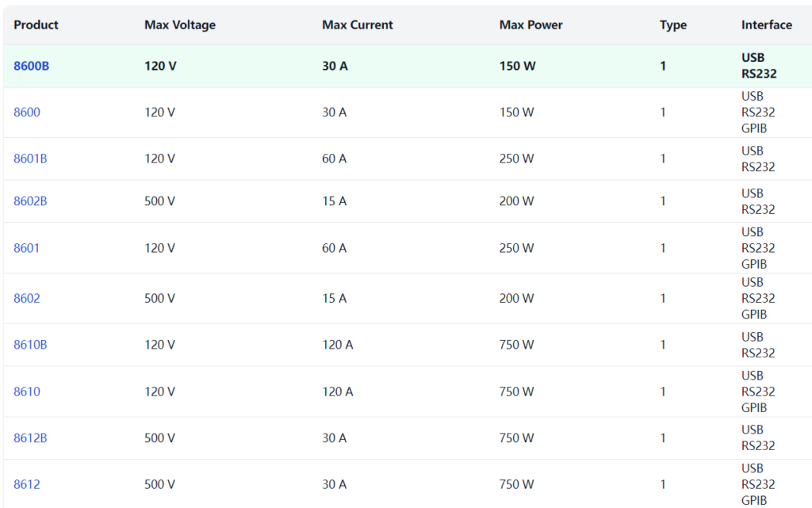Click the Max Current column header
The width and height of the screenshot is (812, 508).
tap(357, 25)
